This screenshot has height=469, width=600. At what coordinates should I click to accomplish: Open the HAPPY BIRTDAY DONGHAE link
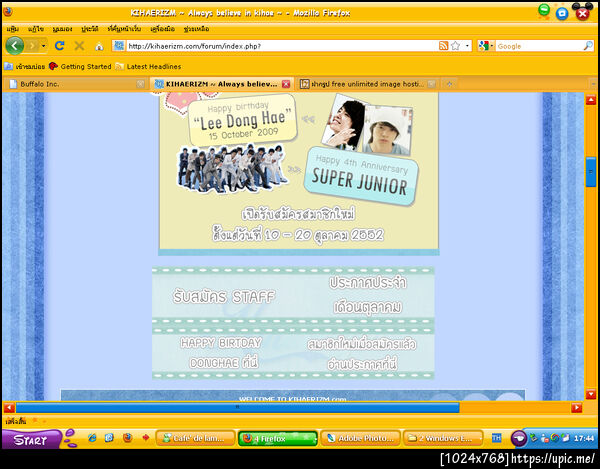click(x=221, y=353)
